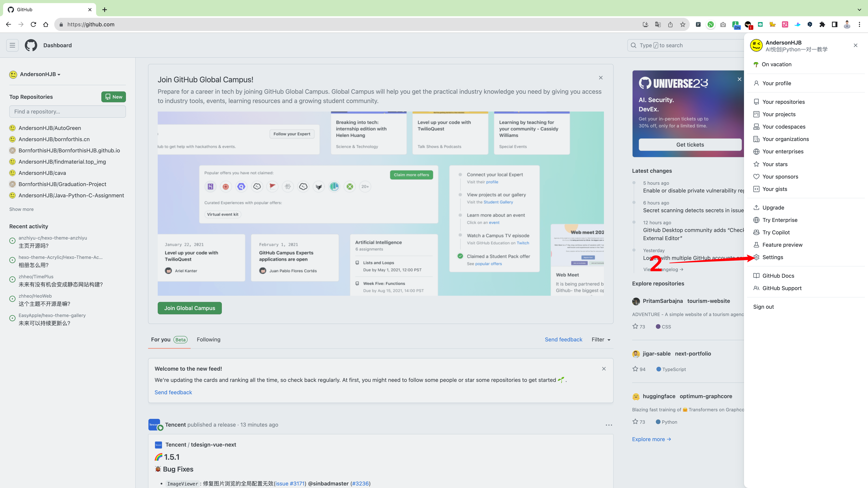This screenshot has height=488, width=868.
Task: Click the AndersonHJB avatar in user menu
Action: 756,45
